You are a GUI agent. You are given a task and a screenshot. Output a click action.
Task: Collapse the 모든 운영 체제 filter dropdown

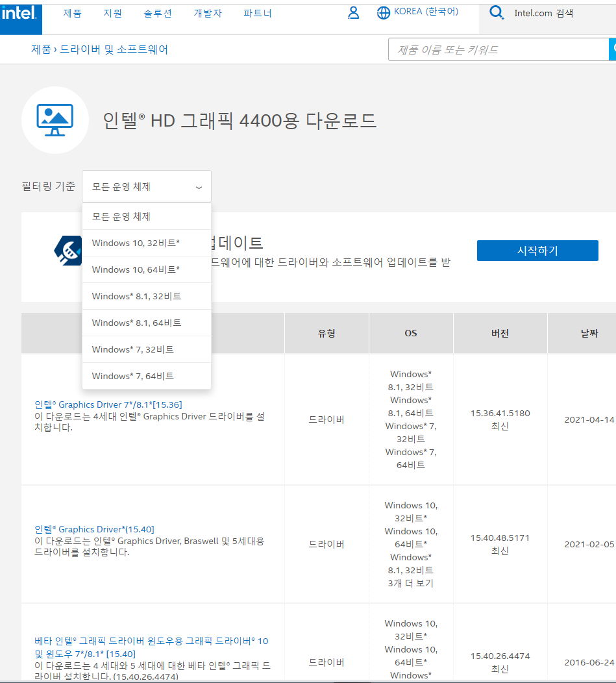(x=147, y=186)
